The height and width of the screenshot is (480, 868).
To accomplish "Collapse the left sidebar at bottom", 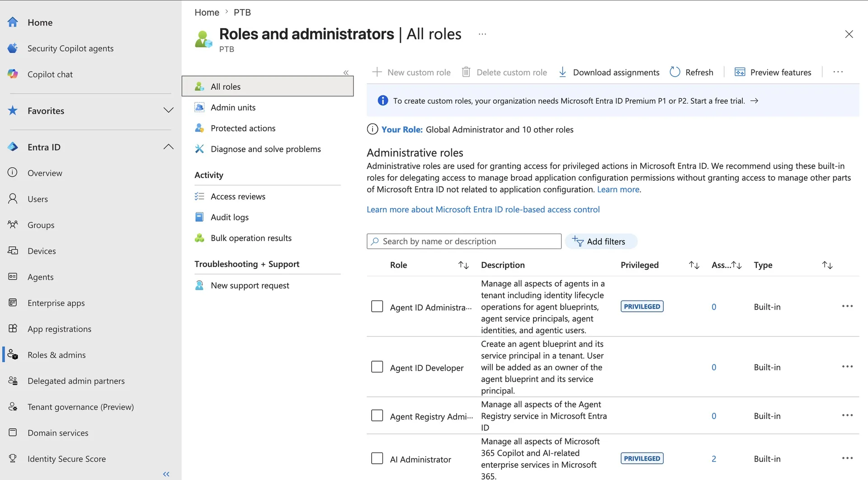I will pyautogui.click(x=166, y=474).
